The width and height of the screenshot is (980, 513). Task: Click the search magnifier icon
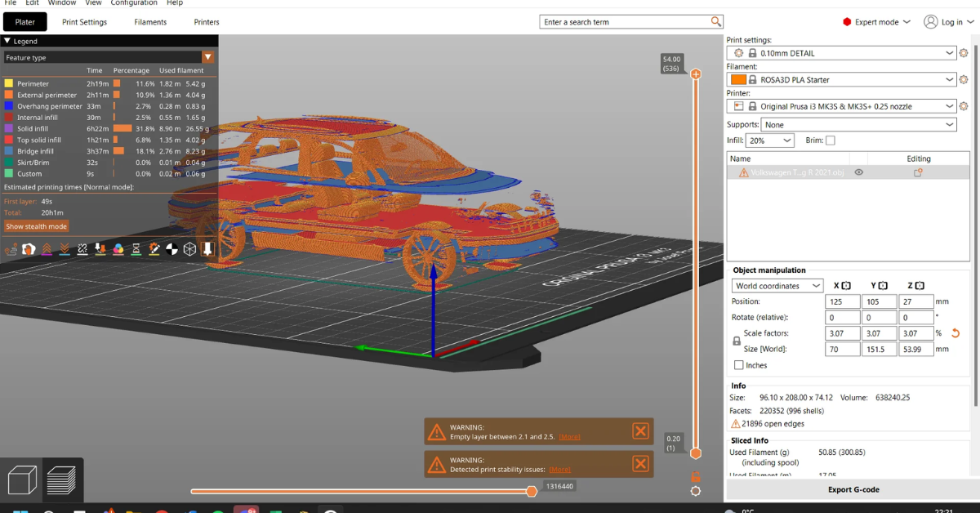pos(715,22)
